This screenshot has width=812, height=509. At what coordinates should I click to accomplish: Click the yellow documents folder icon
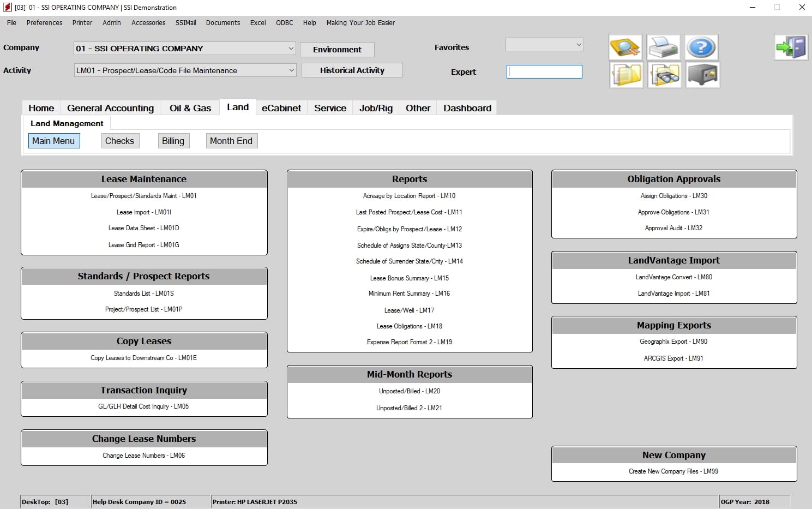tap(626, 75)
